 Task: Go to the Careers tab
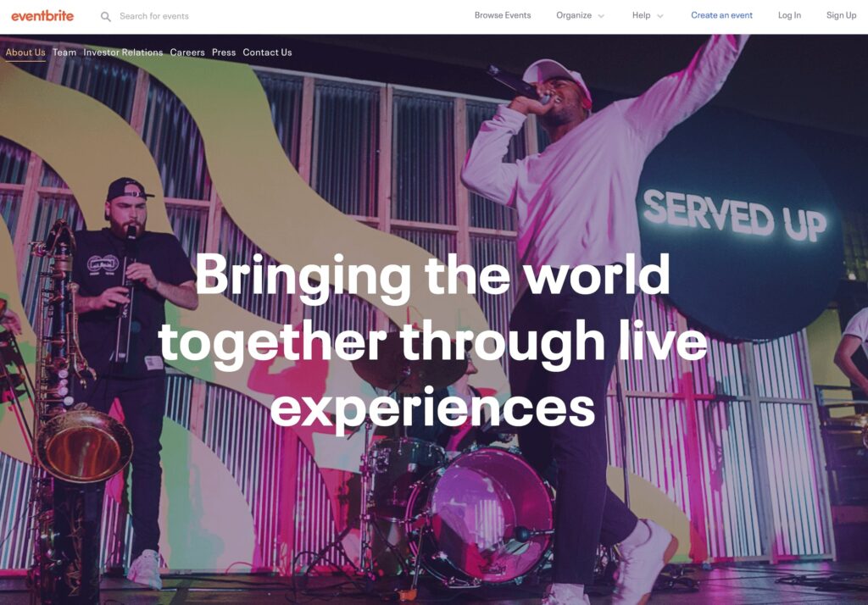point(187,53)
